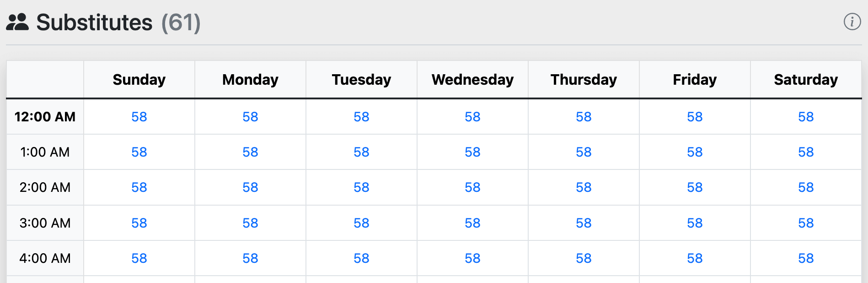Select the 3:00 AM row label

[x=45, y=223]
